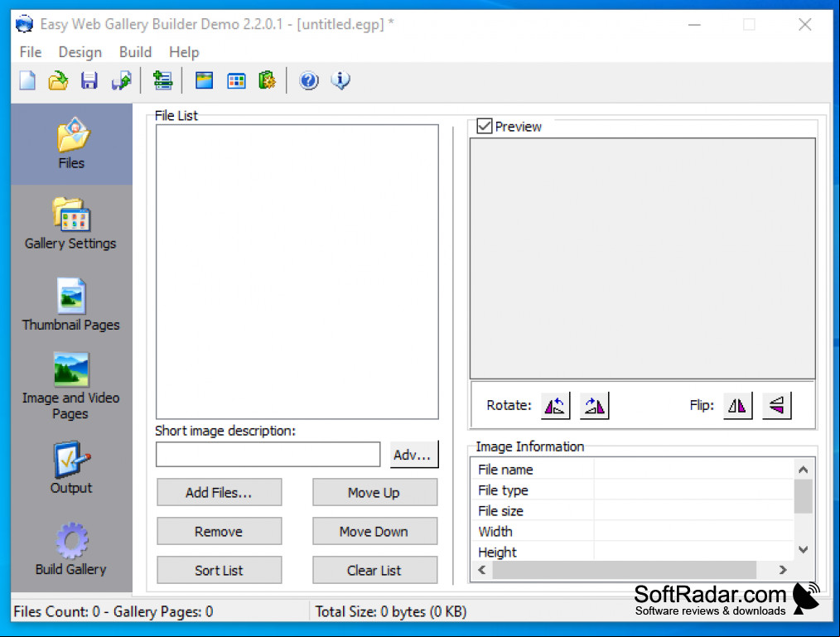Click the vertical scrollbar thumb in Image Information
Viewport: 840px width, 637px height.
click(x=803, y=497)
